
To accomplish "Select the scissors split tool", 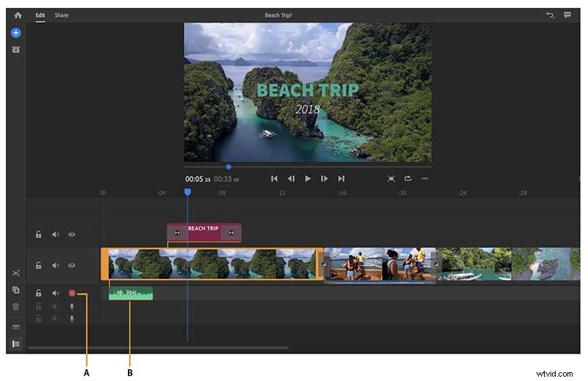I will pyautogui.click(x=16, y=273).
